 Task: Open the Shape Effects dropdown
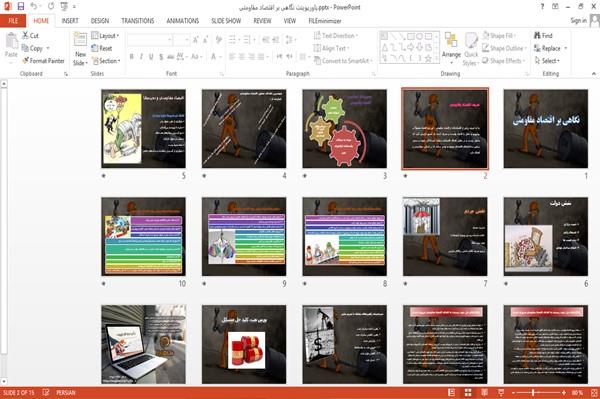[504, 61]
